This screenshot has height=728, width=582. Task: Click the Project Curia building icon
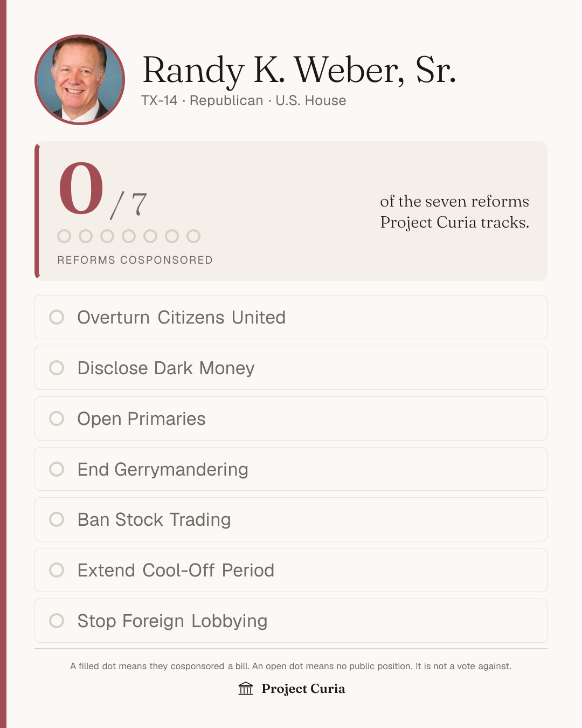[x=246, y=689]
